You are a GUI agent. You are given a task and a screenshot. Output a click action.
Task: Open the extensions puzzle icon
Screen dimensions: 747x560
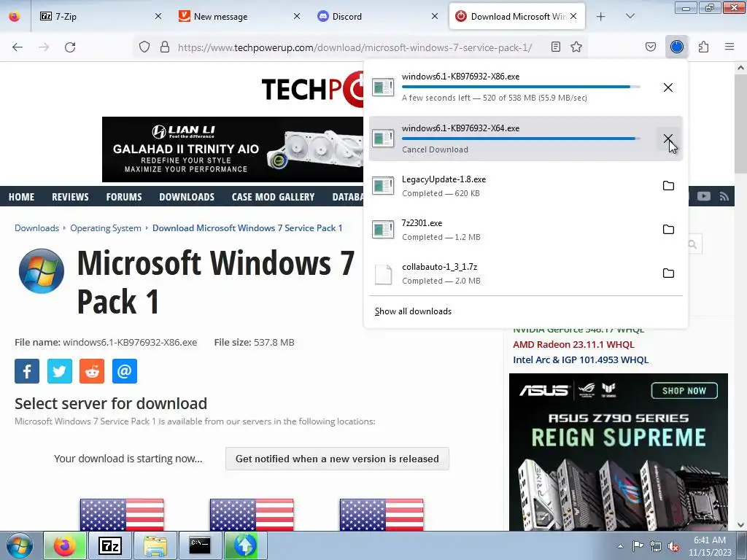click(x=704, y=47)
